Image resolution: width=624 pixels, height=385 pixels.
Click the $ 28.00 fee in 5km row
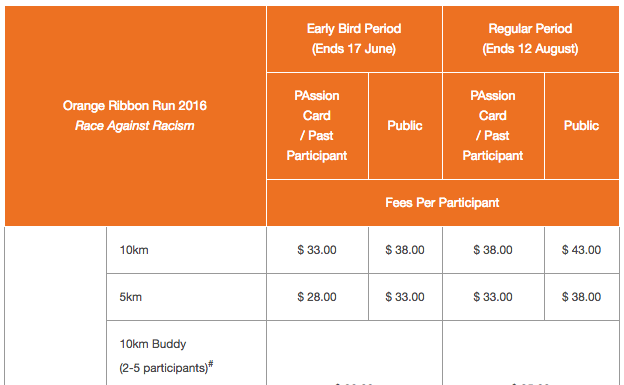tap(317, 297)
